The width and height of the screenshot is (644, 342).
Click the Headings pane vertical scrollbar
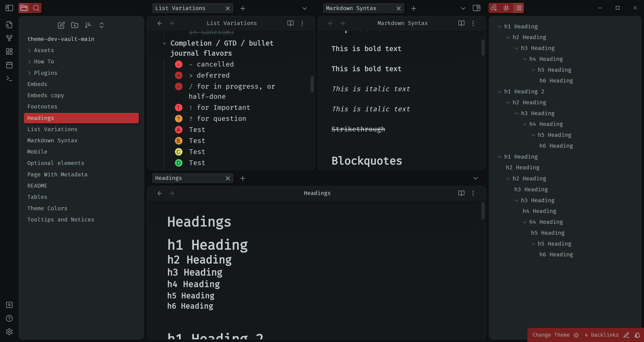pyautogui.click(x=483, y=211)
